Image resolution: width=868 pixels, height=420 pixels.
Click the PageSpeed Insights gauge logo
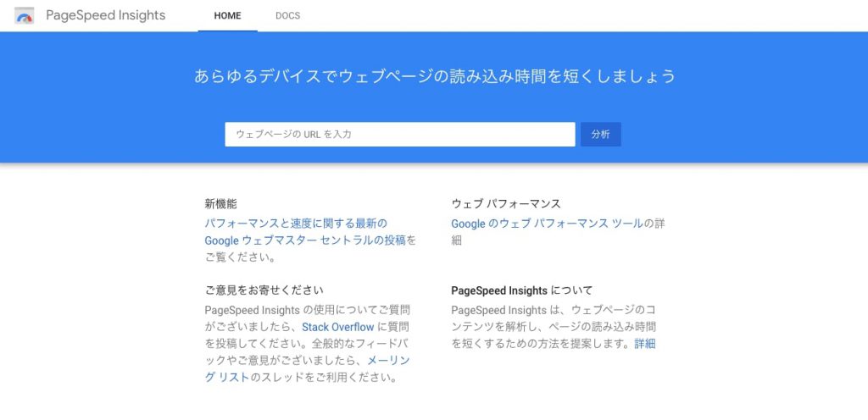click(x=25, y=15)
